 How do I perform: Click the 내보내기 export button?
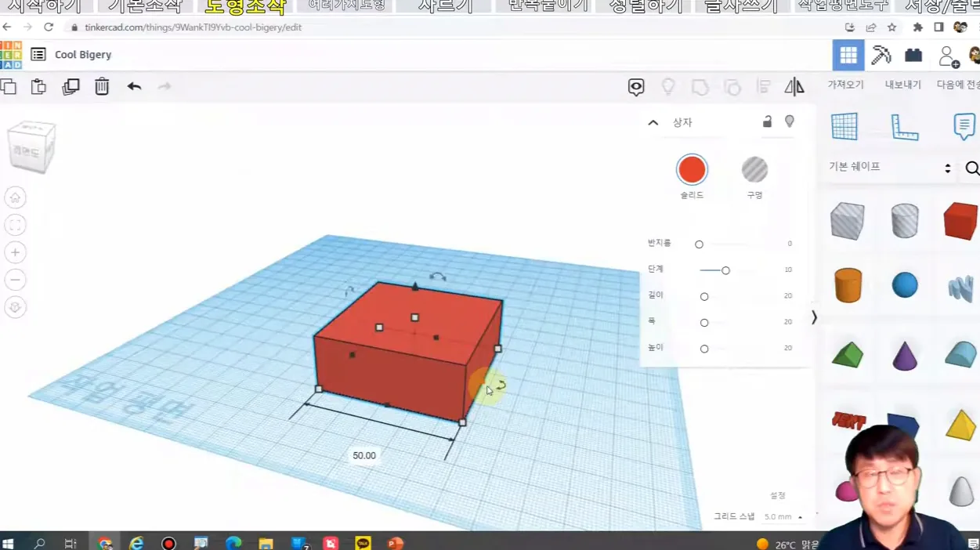(x=902, y=85)
